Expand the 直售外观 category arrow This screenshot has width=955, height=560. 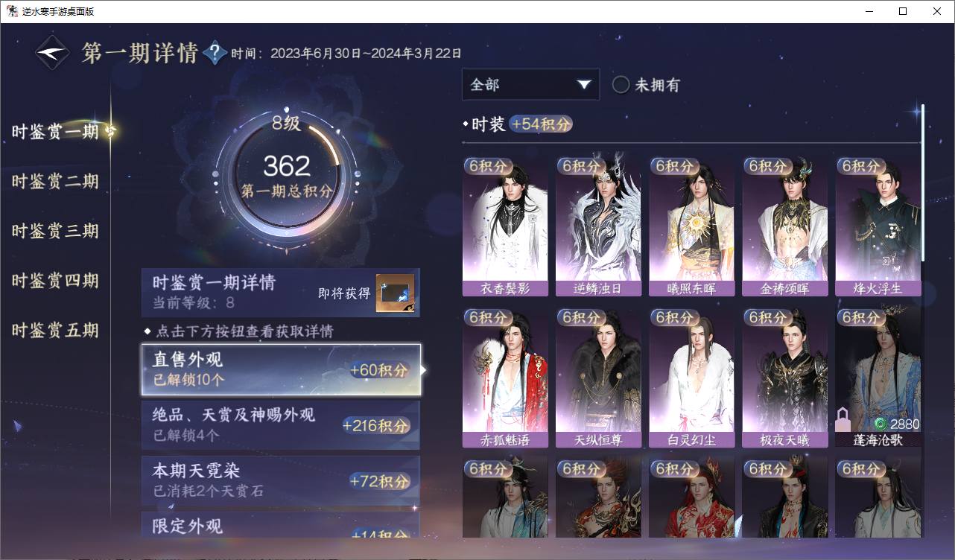424,369
